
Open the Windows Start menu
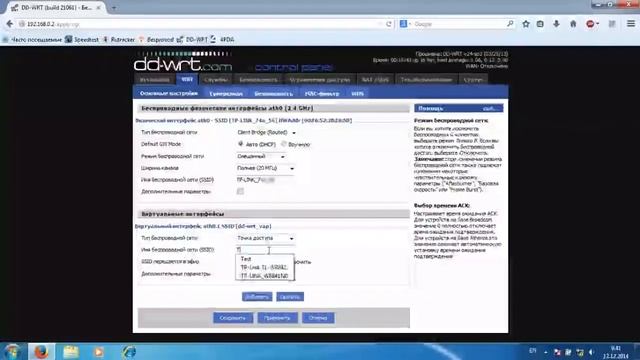pos(12,351)
